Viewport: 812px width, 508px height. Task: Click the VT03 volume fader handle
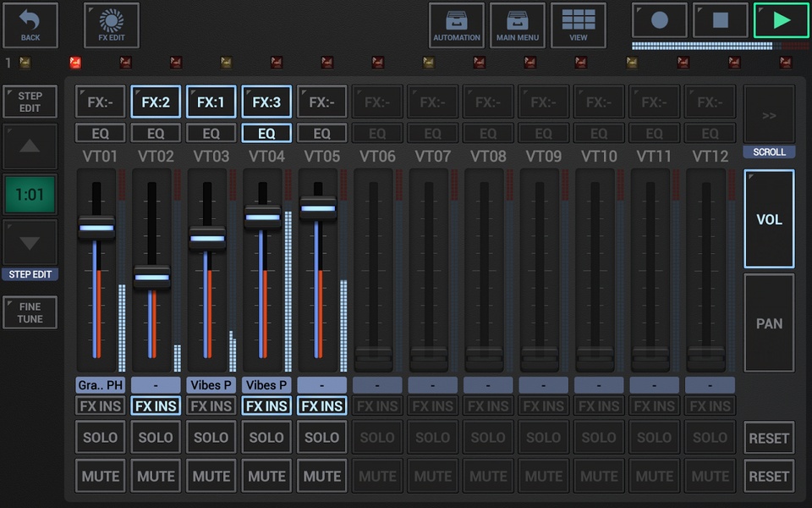[x=207, y=239]
